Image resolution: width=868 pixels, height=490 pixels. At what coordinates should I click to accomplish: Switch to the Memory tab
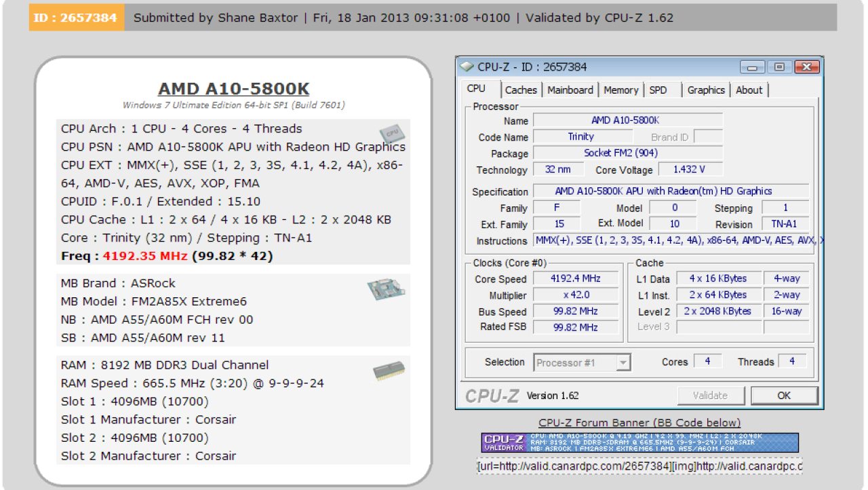coord(620,90)
